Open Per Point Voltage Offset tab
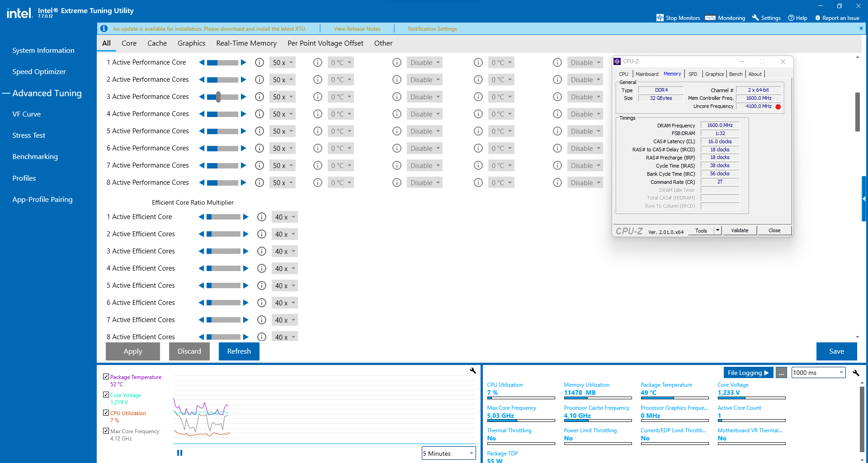 (x=325, y=43)
